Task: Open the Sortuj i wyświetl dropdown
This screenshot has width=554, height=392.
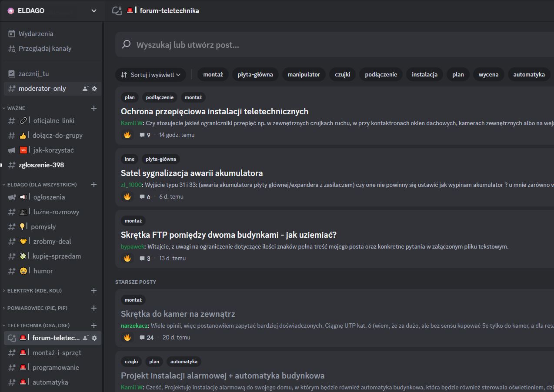Action: [x=150, y=74]
